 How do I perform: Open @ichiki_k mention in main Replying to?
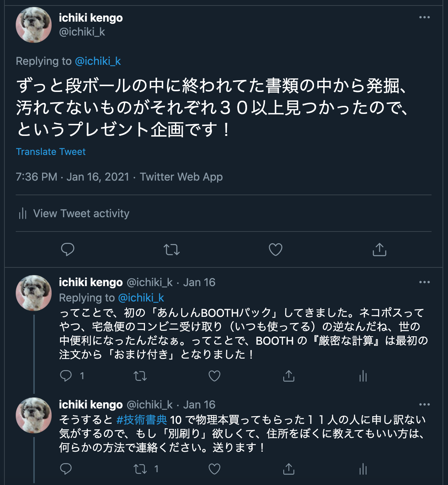pyautogui.click(x=98, y=61)
